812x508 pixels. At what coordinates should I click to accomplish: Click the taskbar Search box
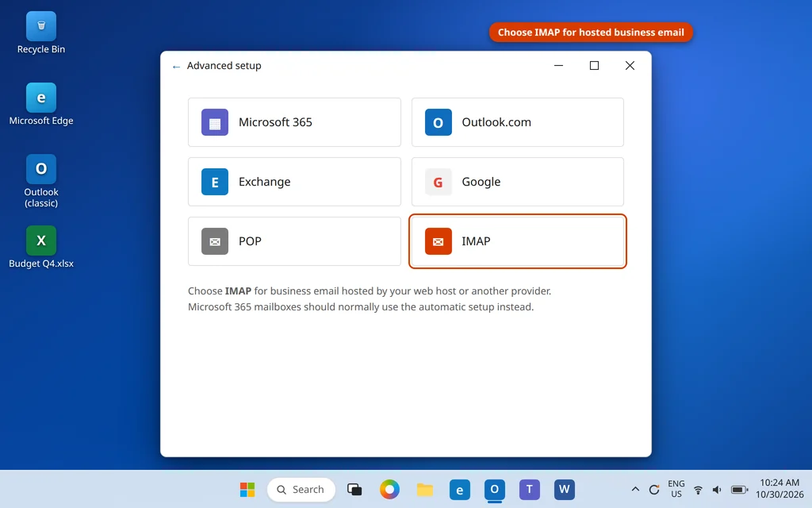pyautogui.click(x=301, y=489)
